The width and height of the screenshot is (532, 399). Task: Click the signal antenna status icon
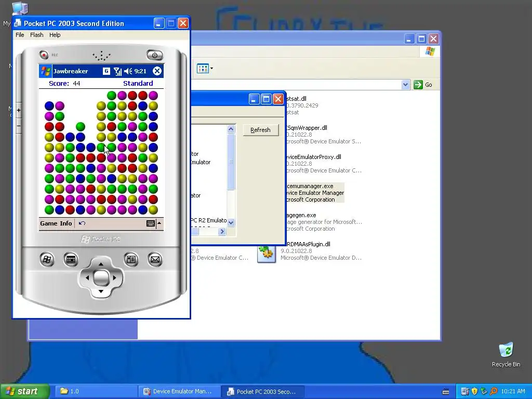tap(117, 71)
